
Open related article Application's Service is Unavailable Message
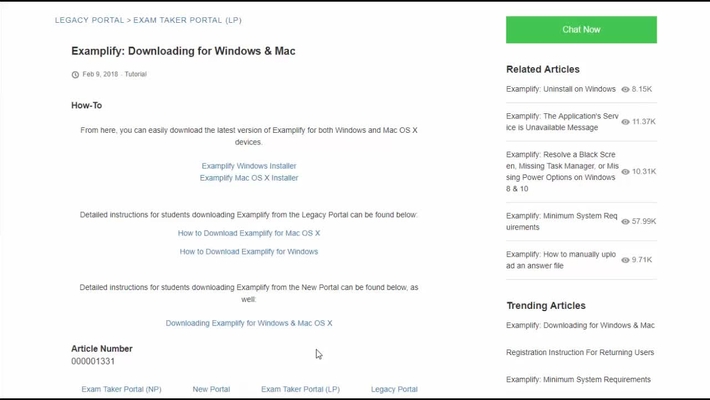(x=562, y=122)
